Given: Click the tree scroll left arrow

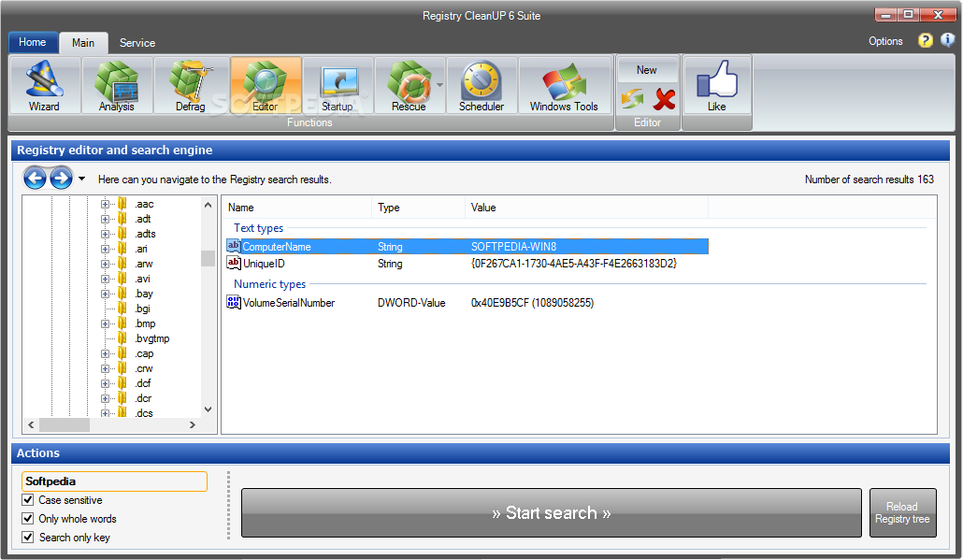Looking at the screenshot, I should coord(32,424).
